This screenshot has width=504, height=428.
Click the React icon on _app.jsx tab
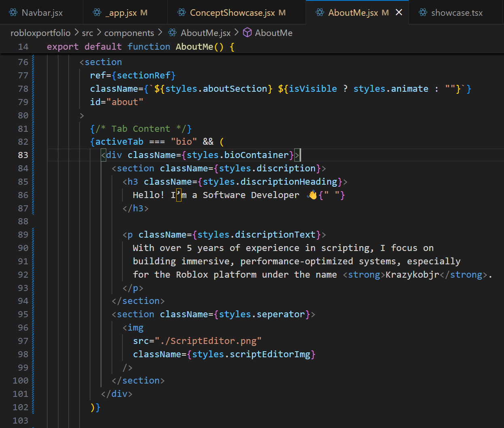pyautogui.click(x=97, y=13)
